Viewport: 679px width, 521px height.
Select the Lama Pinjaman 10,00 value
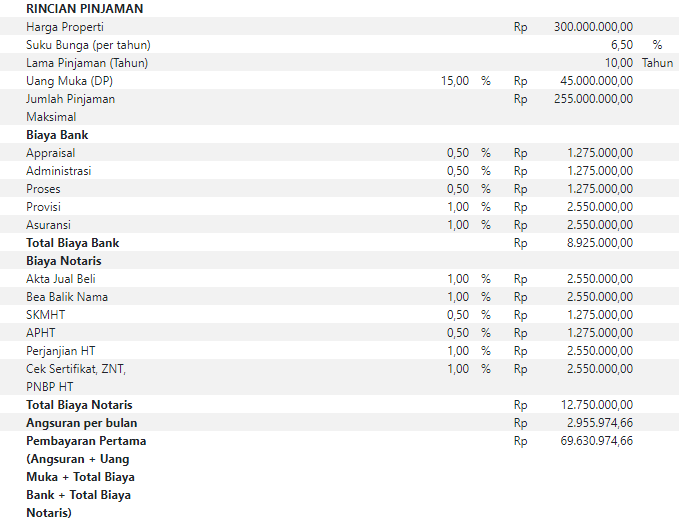[618, 63]
